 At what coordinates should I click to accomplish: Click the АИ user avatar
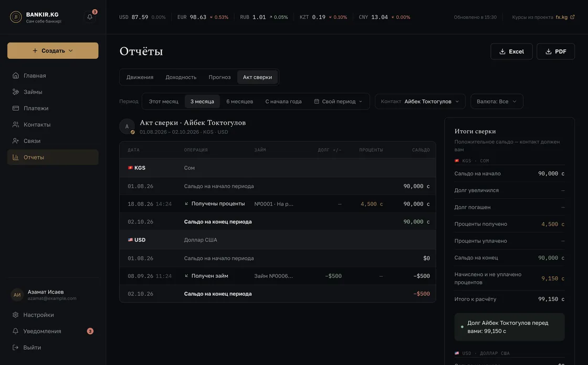click(17, 295)
